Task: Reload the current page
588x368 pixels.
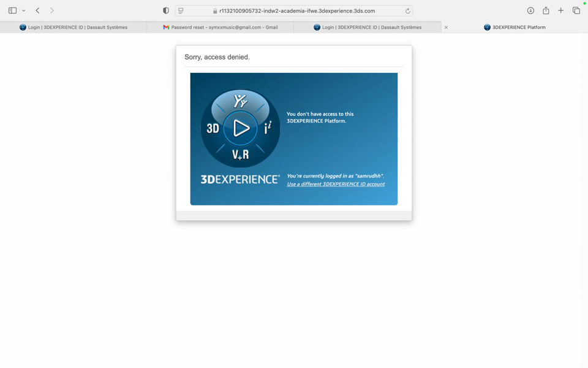Action: (408, 11)
